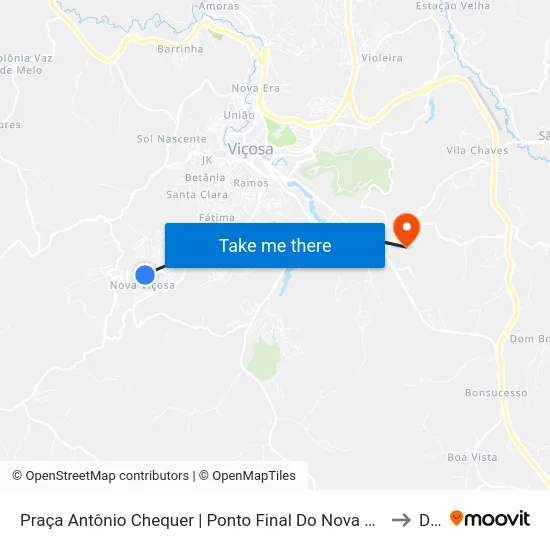Open the OpenMapTiles attribution link
This screenshot has height=550, width=550.
pyautogui.click(x=247, y=476)
